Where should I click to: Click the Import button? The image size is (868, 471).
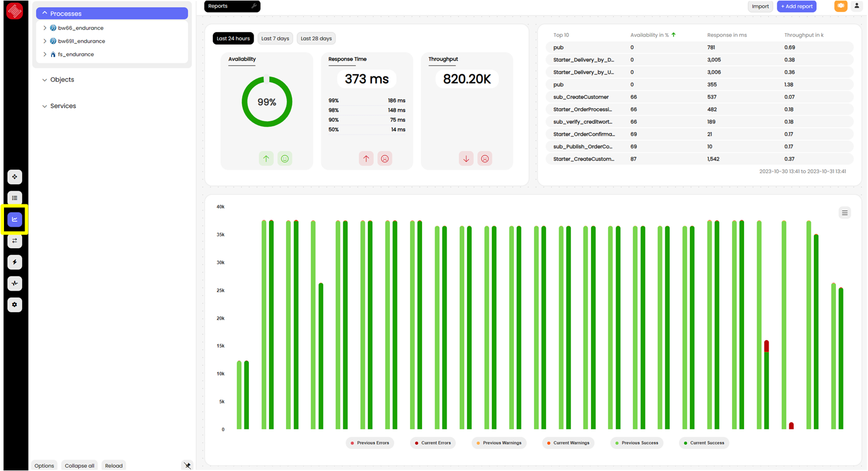760,6
